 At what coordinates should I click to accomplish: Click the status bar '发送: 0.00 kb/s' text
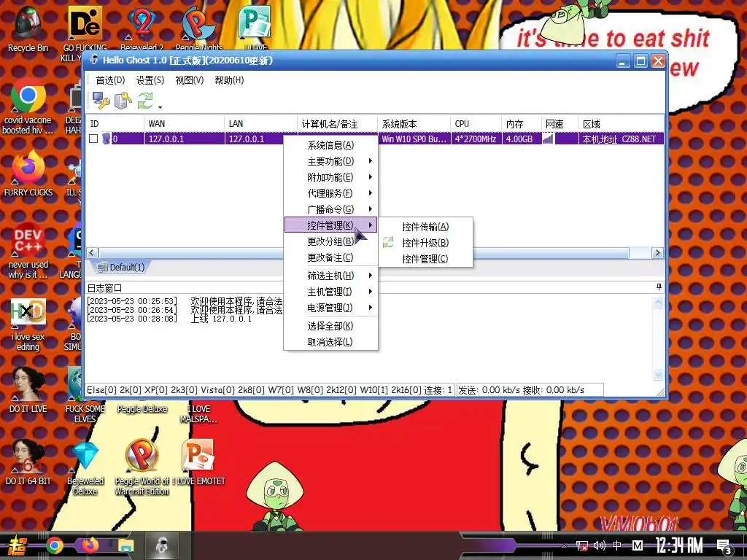pos(489,390)
